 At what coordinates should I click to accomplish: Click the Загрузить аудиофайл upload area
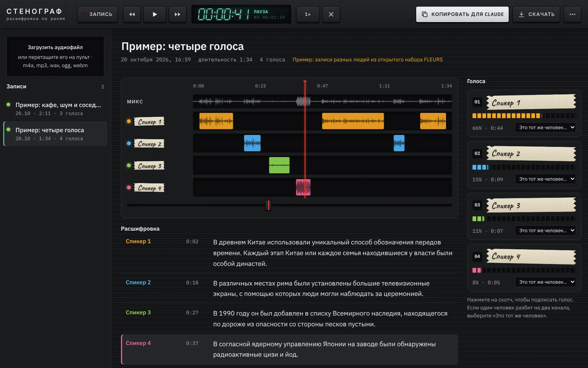pyautogui.click(x=55, y=56)
